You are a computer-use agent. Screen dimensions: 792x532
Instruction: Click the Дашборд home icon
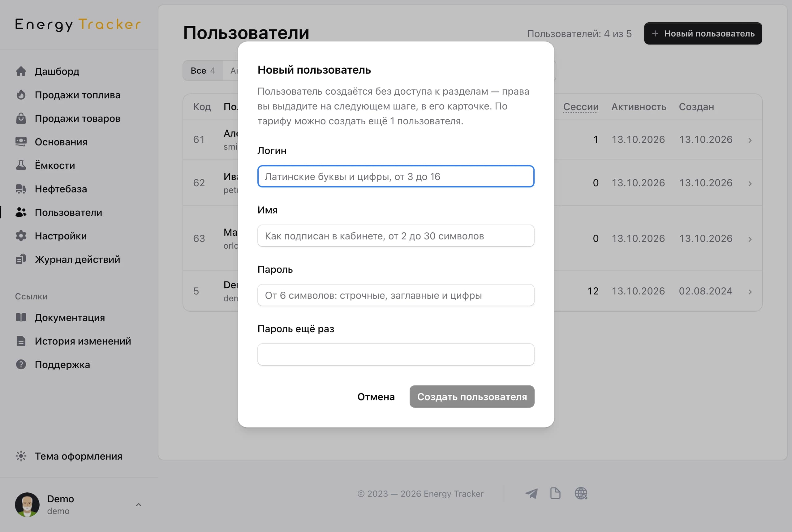click(x=21, y=71)
